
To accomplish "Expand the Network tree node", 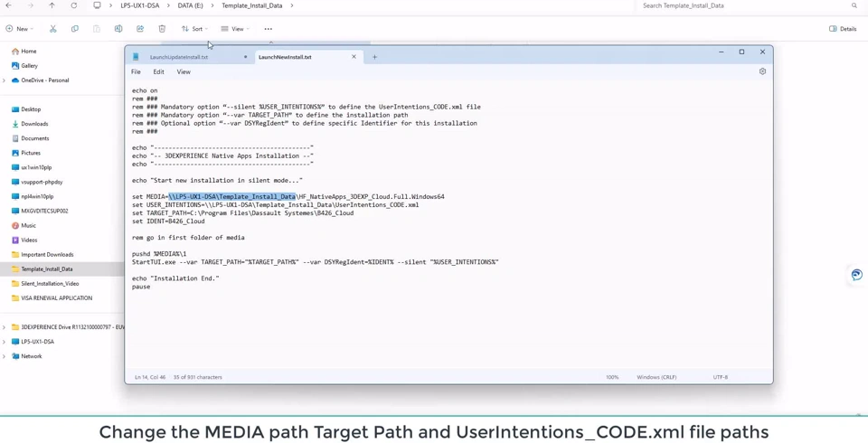I will [4, 356].
